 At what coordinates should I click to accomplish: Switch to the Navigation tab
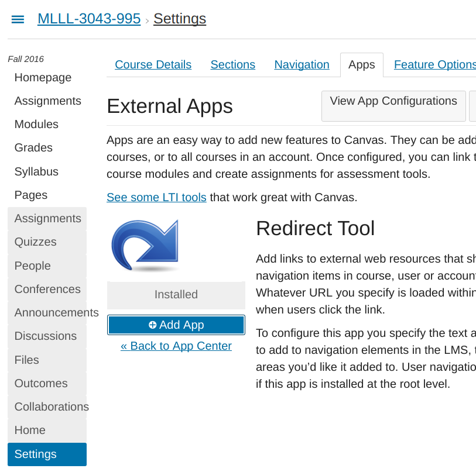tap(302, 64)
